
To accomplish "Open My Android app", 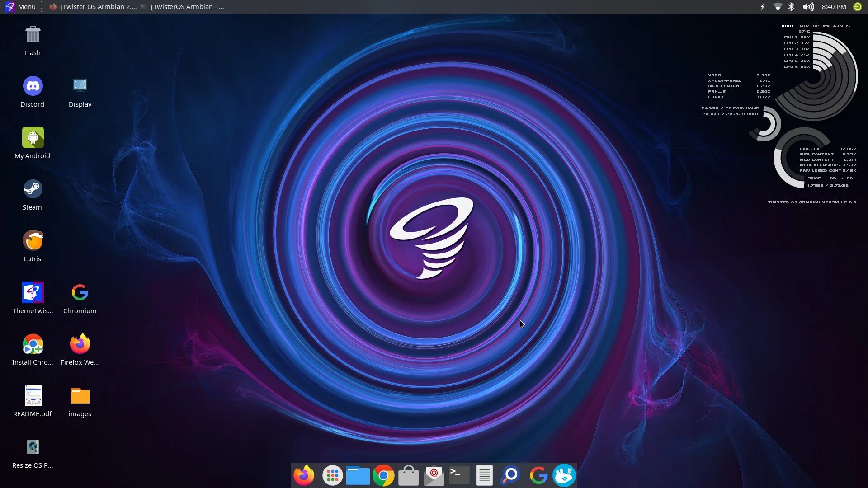I will [x=32, y=138].
